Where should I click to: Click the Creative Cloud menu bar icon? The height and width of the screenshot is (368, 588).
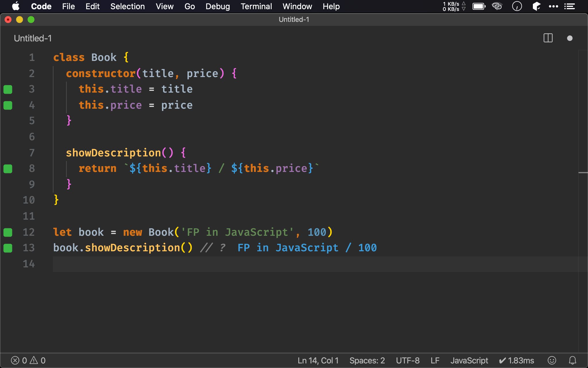497,6
